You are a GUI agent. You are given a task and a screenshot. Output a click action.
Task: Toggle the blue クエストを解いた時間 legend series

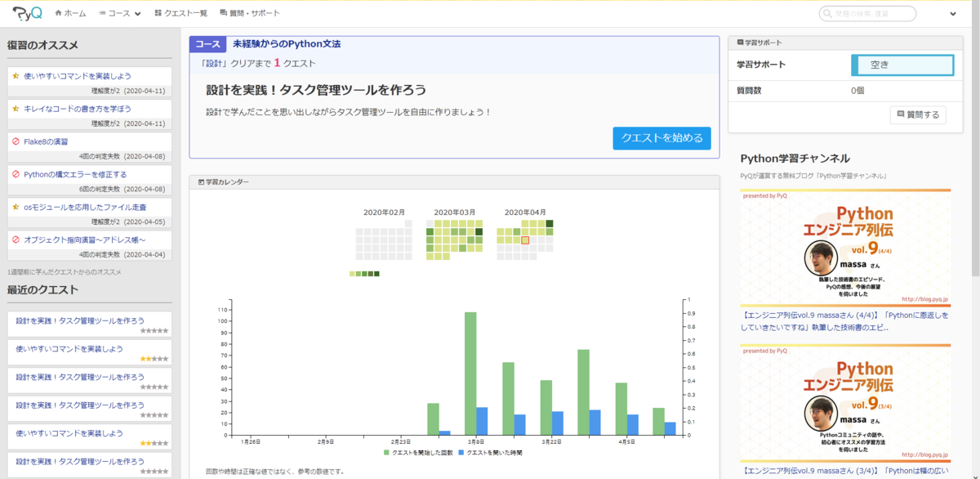click(x=490, y=452)
